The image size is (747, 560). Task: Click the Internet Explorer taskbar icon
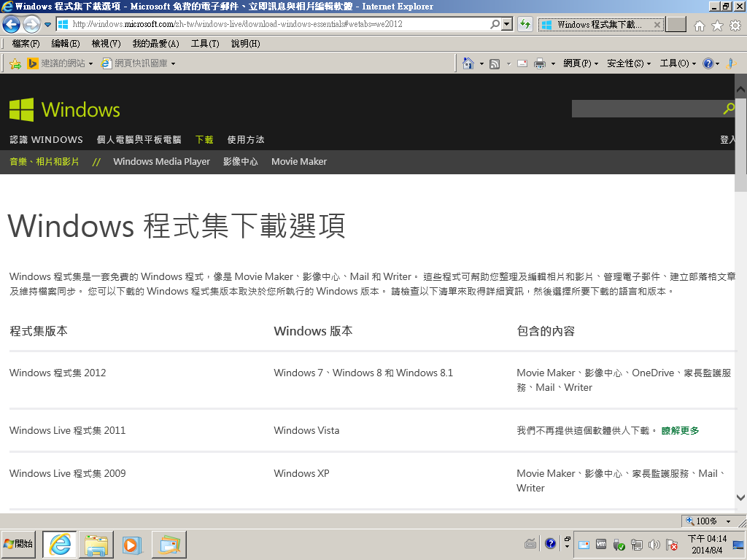tap(60, 544)
